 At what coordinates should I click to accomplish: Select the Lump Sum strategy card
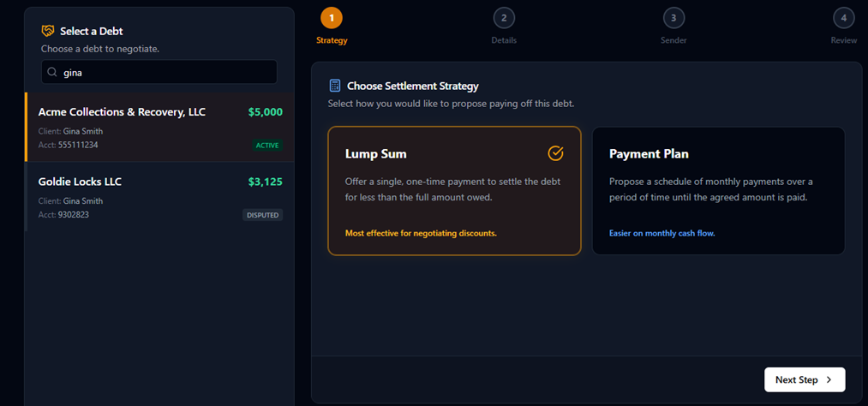tap(454, 191)
